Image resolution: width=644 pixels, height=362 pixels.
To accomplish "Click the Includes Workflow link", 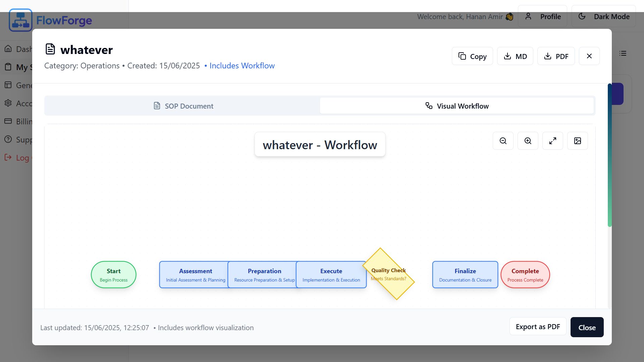I will [x=242, y=66].
